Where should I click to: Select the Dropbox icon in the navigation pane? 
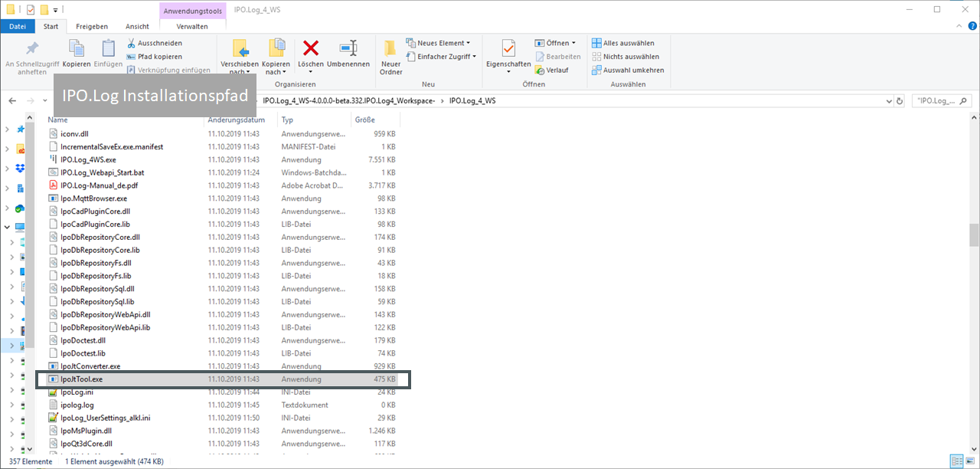click(20, 169)
